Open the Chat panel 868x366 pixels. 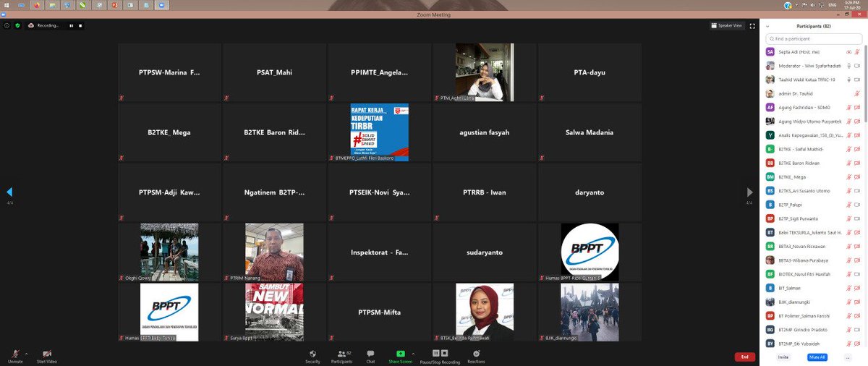click(x=370, y=356)
